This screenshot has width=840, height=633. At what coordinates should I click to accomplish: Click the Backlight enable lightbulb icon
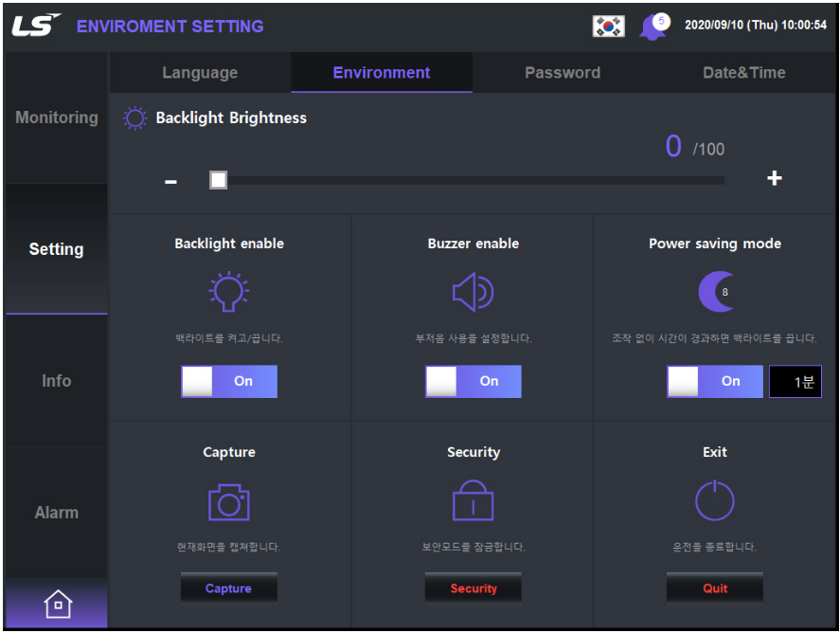click(x=229, y=293)
